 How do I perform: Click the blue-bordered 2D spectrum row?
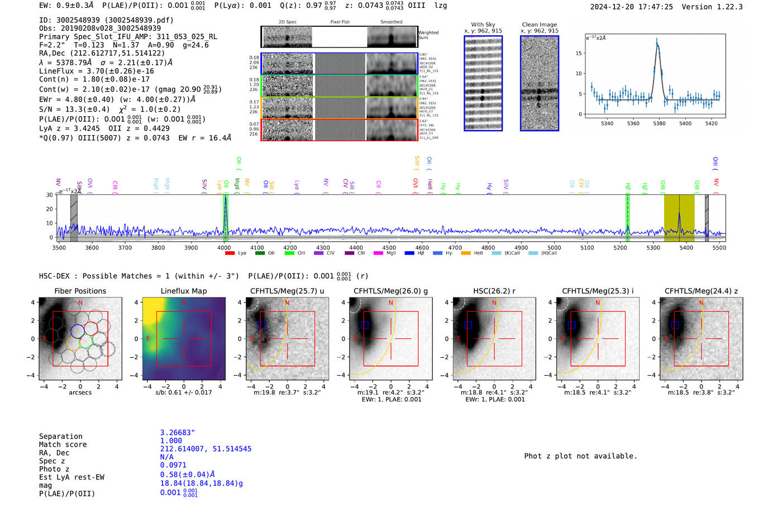[x=339, y=64]
